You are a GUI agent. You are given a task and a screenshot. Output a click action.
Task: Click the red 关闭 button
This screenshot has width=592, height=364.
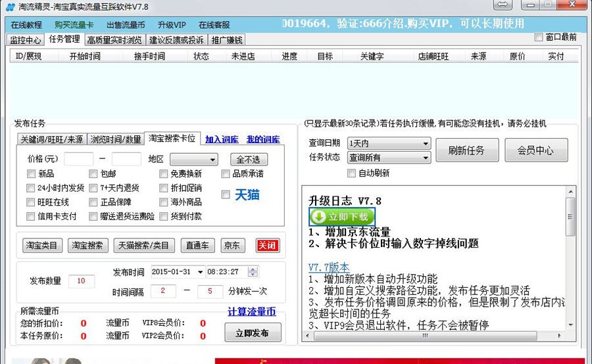coord(267,246)
